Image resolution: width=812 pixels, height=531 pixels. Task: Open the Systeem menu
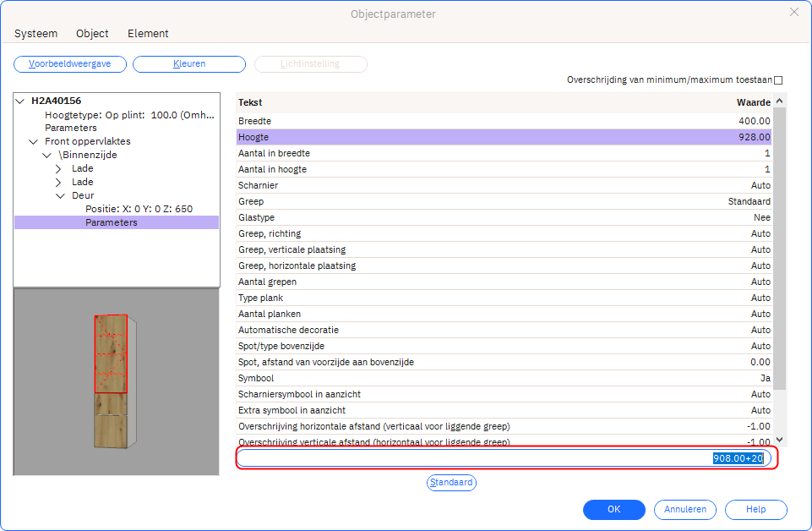click(35, 34)
